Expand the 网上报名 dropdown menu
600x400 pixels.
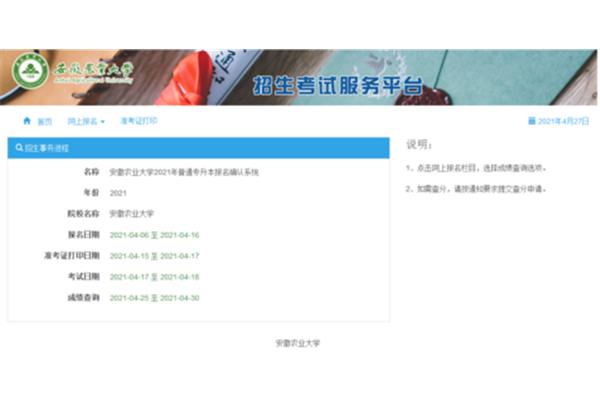click(86, 121)
